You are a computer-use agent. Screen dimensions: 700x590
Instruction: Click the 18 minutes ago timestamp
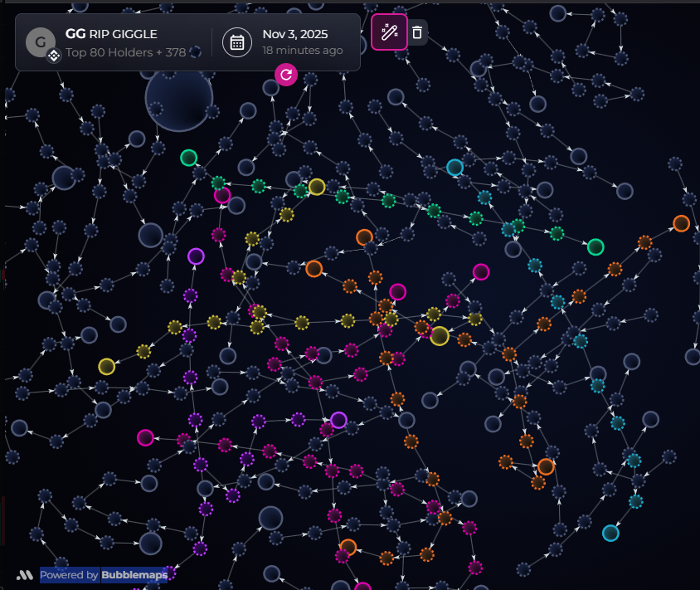(x=302, y=51)
